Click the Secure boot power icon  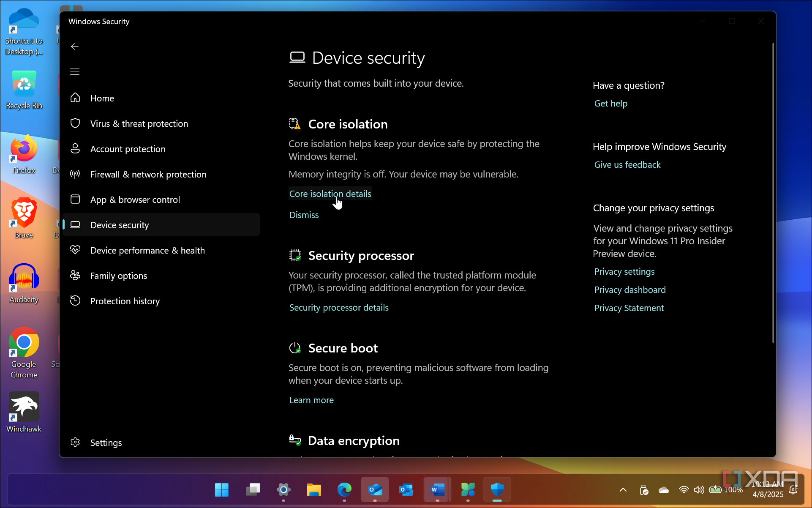tap(295, 348)
